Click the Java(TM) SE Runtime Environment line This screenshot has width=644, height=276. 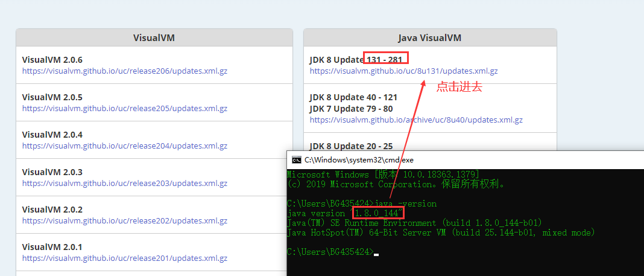(x=415, y=223)
